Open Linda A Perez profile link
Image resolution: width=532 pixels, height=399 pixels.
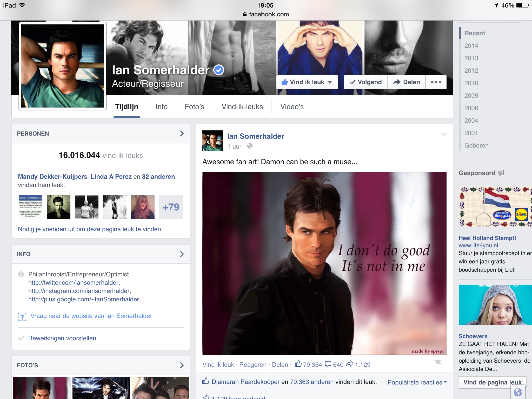(x=111, y=177)
